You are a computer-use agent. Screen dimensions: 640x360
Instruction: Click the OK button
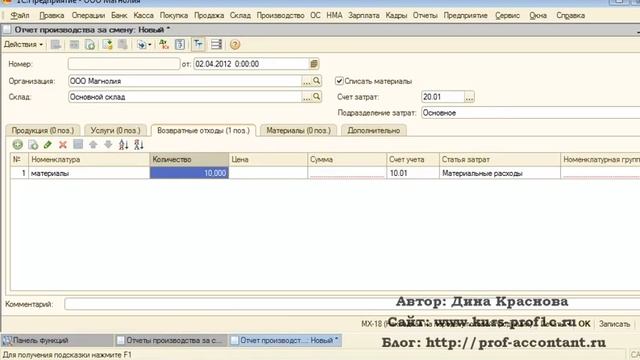click(584, 324)
